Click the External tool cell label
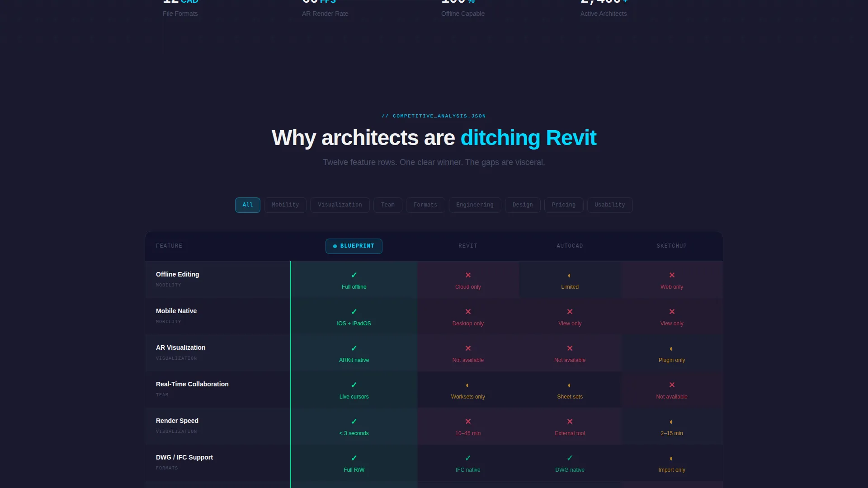 coord(570,434)
